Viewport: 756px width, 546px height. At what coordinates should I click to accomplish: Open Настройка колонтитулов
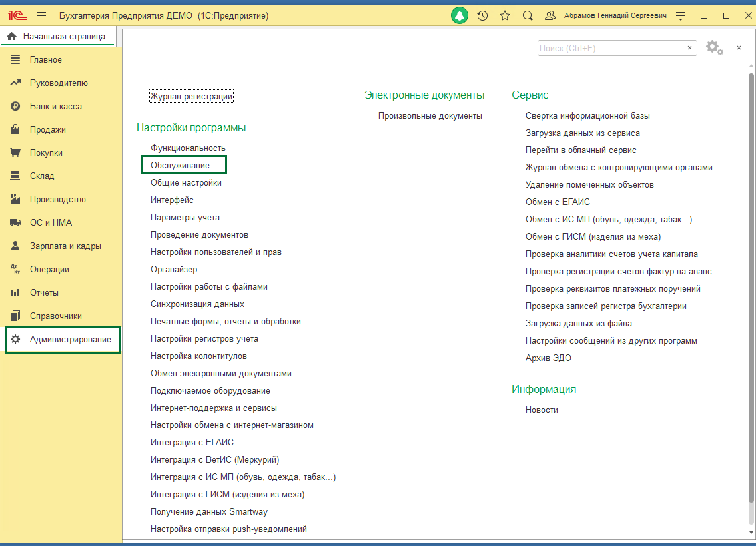pos(198,356)
